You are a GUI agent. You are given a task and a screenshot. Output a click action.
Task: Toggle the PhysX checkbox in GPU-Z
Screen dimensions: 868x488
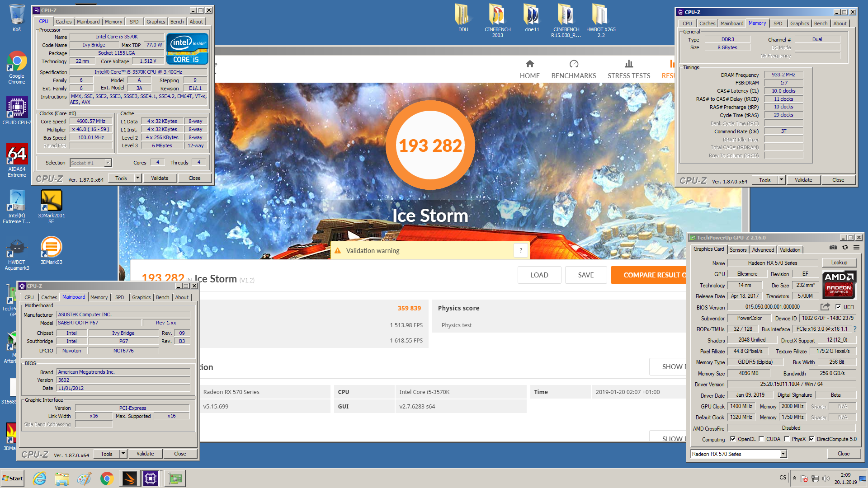(x=787, y=439)
